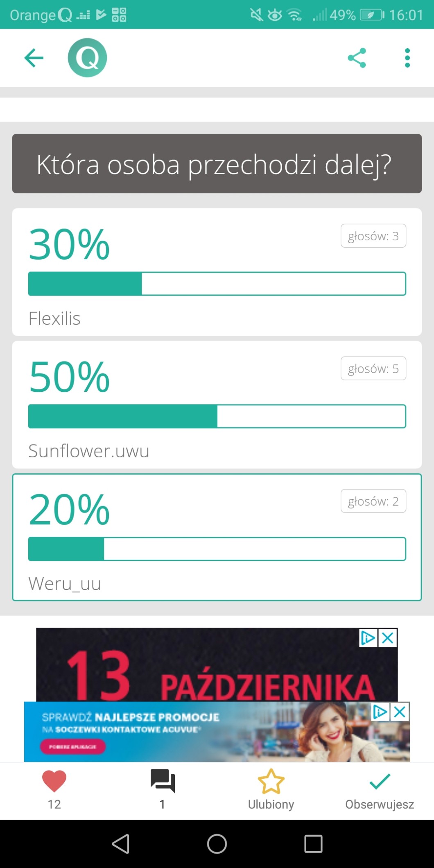Tap the red heart like icon
Image resolution: width=434 pixels, height=868 pixels.
pos(54,781)
